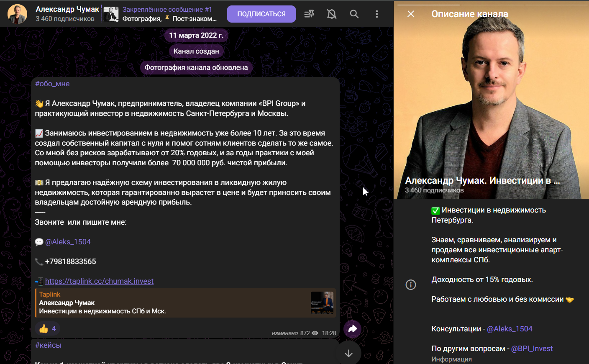
Task: Click the #обо_мне hashtag
Action: click(52, 84)
